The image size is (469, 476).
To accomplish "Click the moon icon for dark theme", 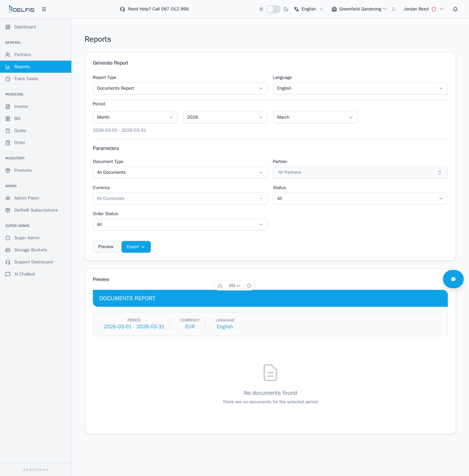I will [x=286, y=9].
